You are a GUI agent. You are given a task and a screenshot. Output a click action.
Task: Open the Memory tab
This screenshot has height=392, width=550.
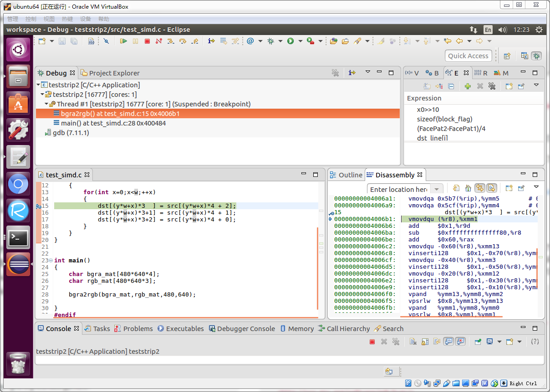[297, 328]
